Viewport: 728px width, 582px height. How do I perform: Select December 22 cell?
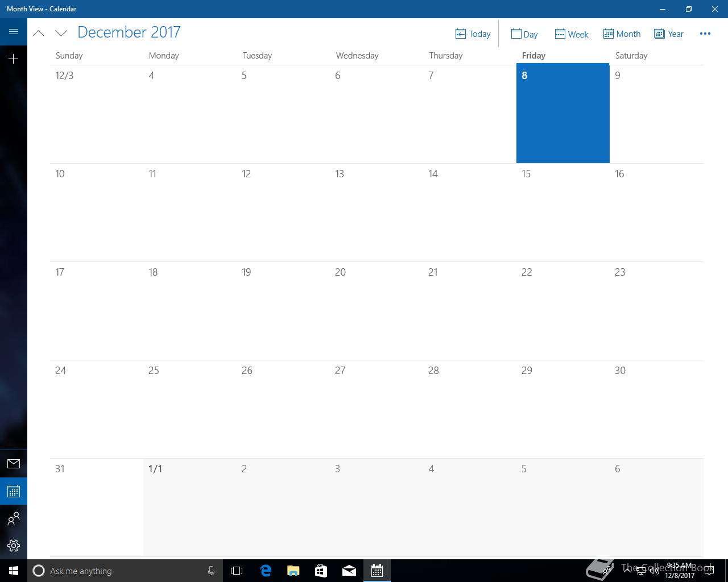tap(563, 311)
